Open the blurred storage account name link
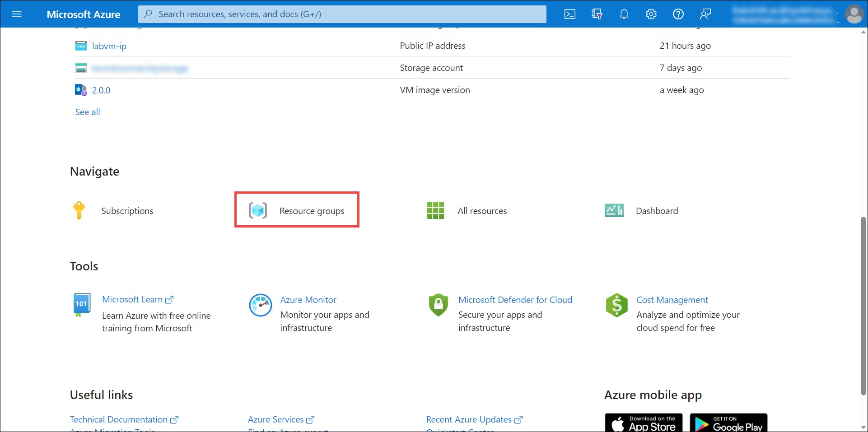Image resolution: width=868 pixels, height=432 pixels. tap(140, 69)
